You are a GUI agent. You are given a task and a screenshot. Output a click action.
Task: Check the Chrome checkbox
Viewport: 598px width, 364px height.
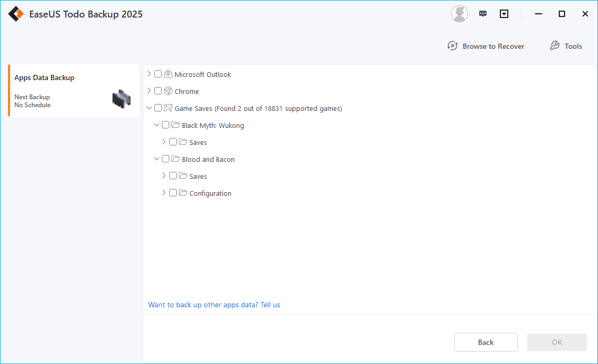coord(158,91)
